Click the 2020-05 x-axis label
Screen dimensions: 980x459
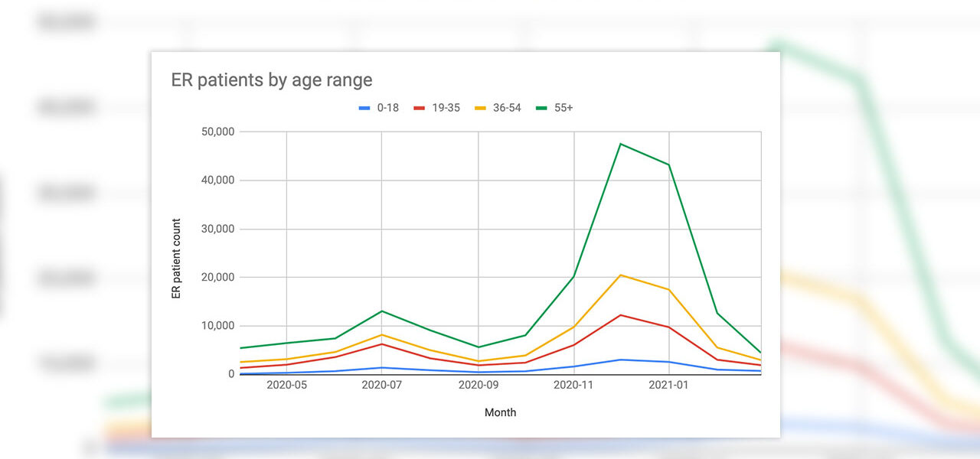coord(286,386)
